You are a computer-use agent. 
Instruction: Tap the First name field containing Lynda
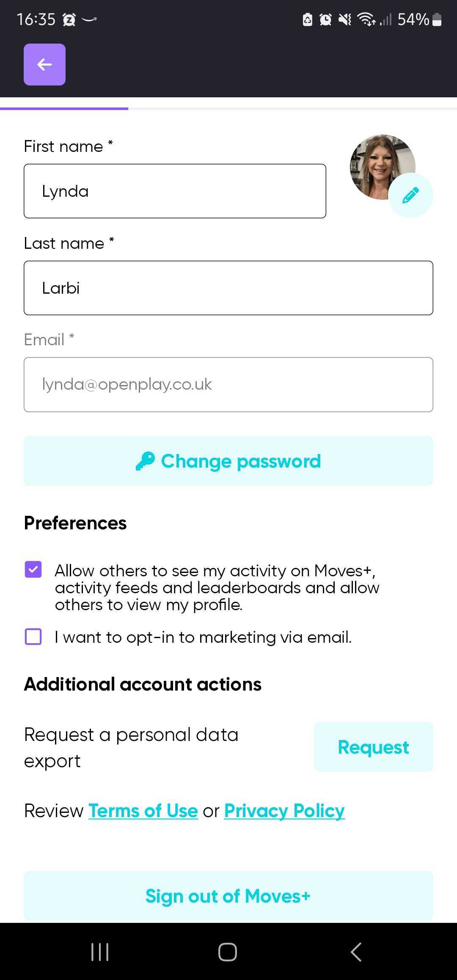[175, 190]
